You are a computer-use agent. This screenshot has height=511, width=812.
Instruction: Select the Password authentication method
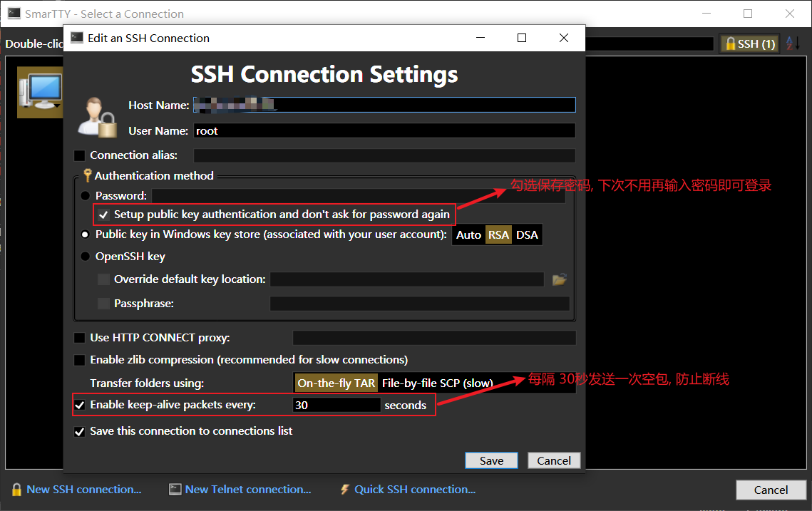(x=87, y=195)
